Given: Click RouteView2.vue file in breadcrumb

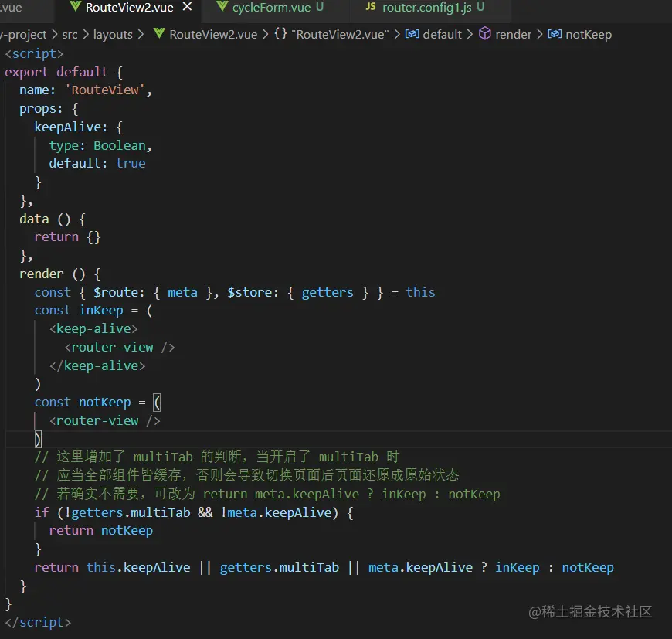Looking at the screenshot, I should 213,34.
